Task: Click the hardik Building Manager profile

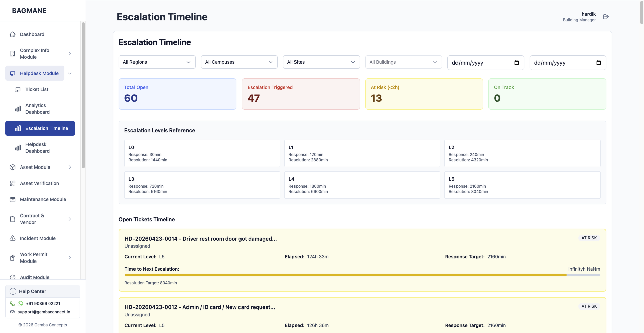Action: pyautogui.click(x=579, y=17)
